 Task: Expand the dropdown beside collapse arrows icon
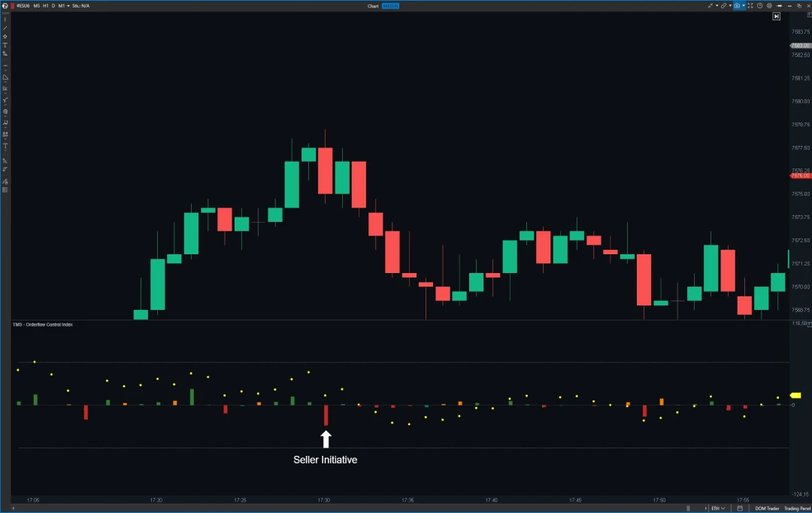[717, 6]
